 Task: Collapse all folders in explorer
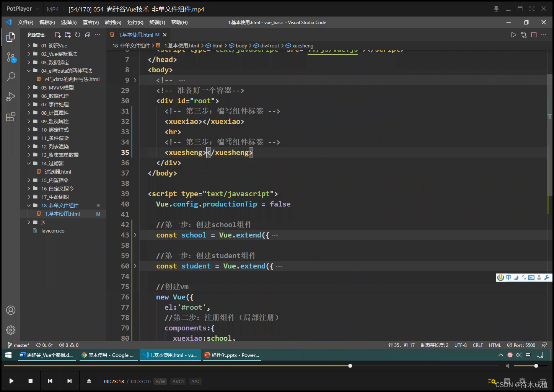(88, 35)
